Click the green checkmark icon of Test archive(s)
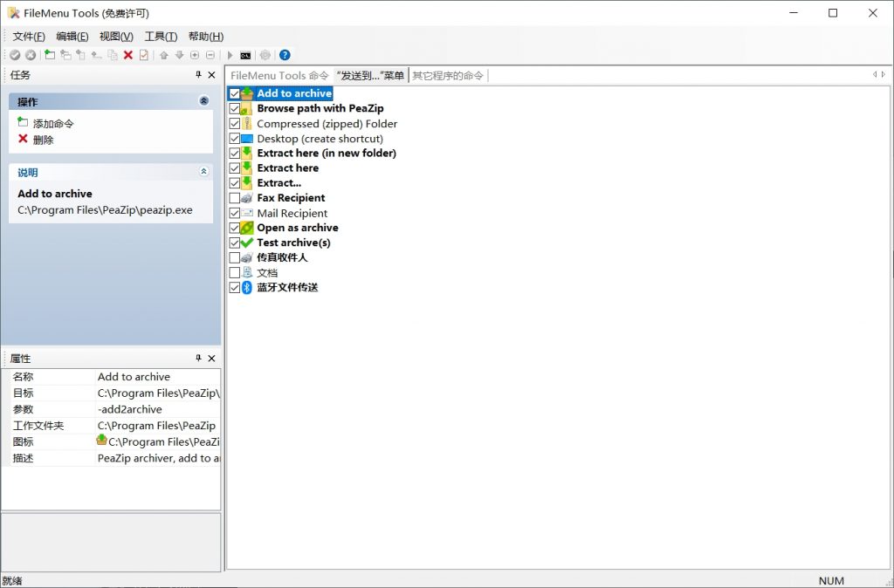This screenshot has width=894, height=588. (x=247, y=243)
